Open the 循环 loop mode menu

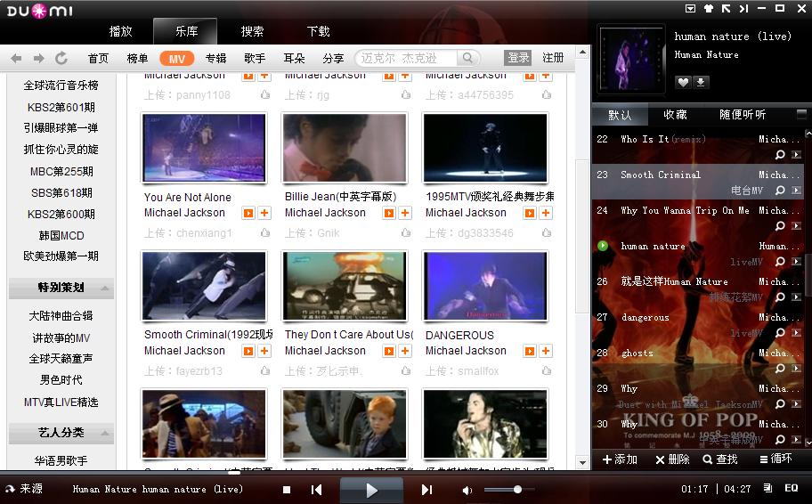[775, 459]
